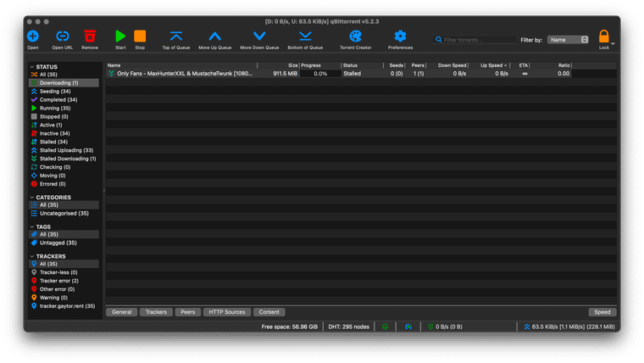Select All (35) under Categories
This screenshot has width=644, height=363.
(64, 205)
